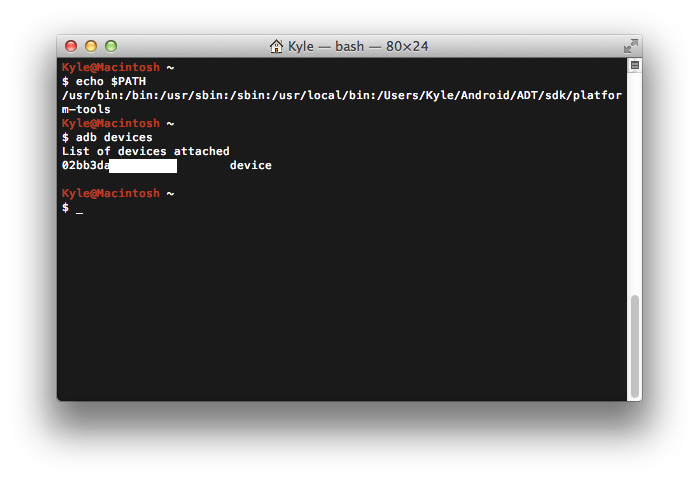Viewport: 699px width, 480px height.
Task: Click the "adb devices" command text
Action: [x=114, y=137]
